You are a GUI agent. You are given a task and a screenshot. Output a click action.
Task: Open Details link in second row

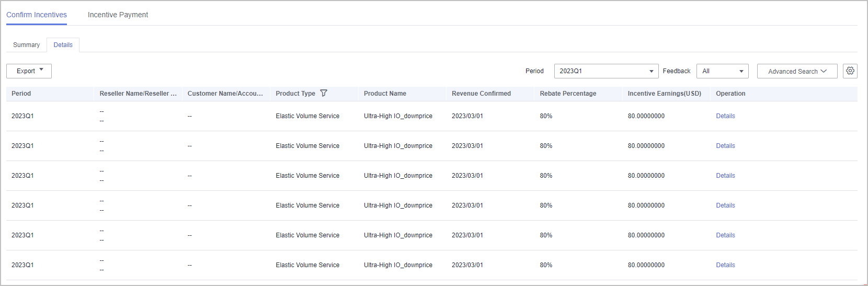[725, 146]
